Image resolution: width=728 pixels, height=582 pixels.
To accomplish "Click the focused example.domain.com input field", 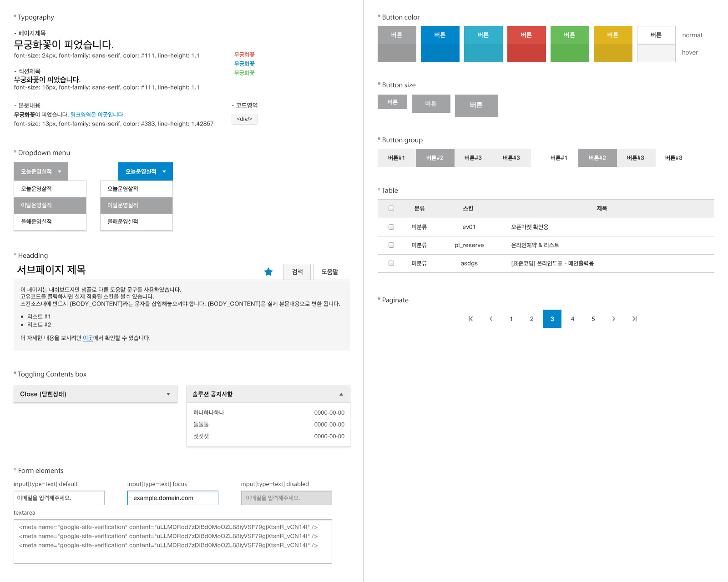I will (172, 497).
